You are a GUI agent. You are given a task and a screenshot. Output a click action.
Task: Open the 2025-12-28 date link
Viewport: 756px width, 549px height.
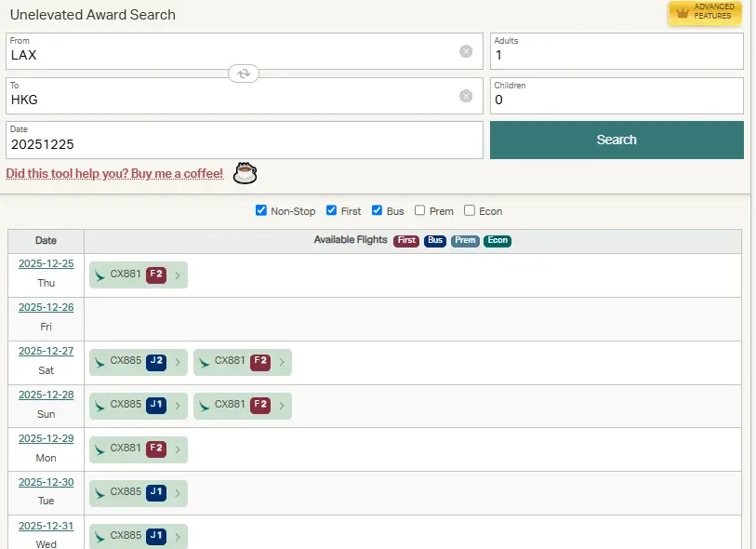(x=46, y=395)
